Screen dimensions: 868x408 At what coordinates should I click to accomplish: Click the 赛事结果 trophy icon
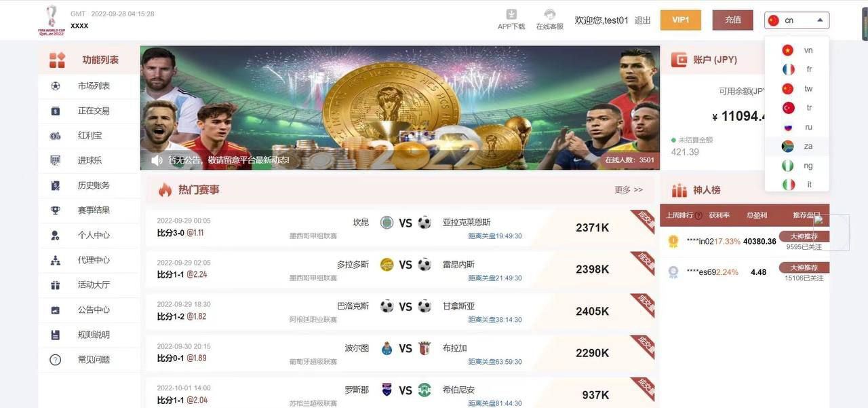point(56,210)
